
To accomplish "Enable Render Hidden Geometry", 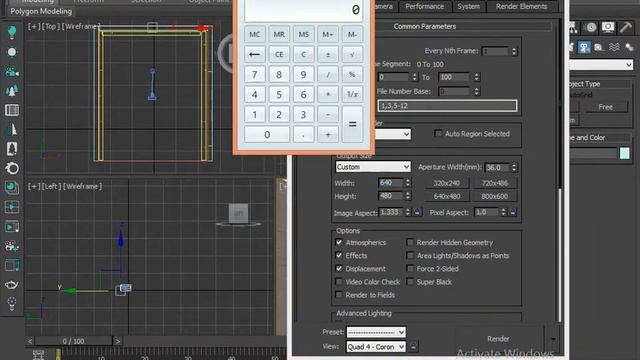I will coord(410,242).
